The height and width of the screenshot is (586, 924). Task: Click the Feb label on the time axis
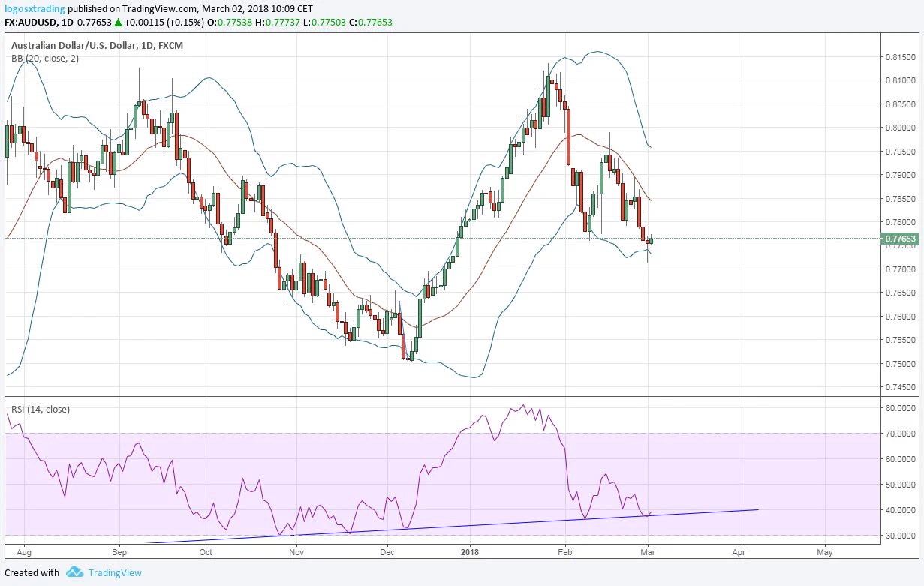click(x=565, y=552)
